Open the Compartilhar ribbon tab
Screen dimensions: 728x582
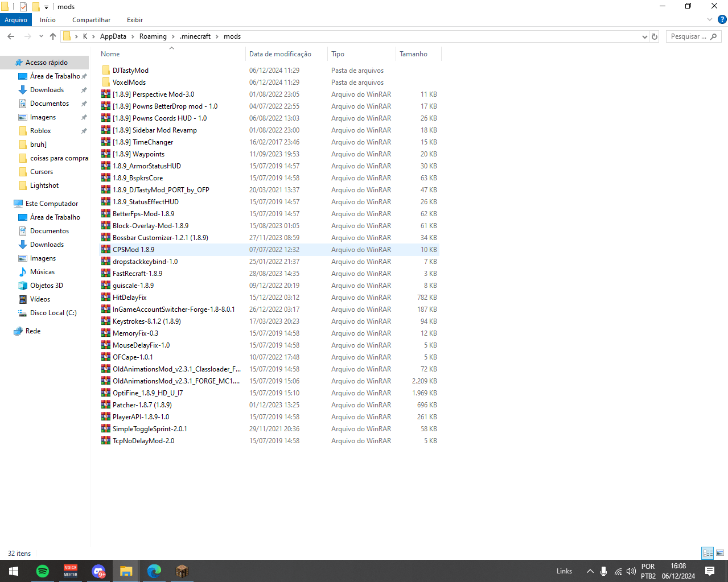[x=91, y=20]
